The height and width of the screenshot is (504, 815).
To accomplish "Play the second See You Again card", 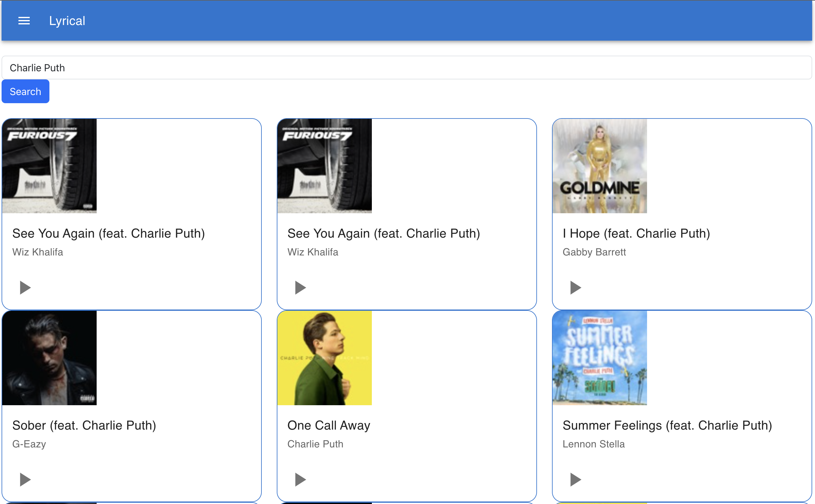I will pyautogui.click(x=300, y=287).
